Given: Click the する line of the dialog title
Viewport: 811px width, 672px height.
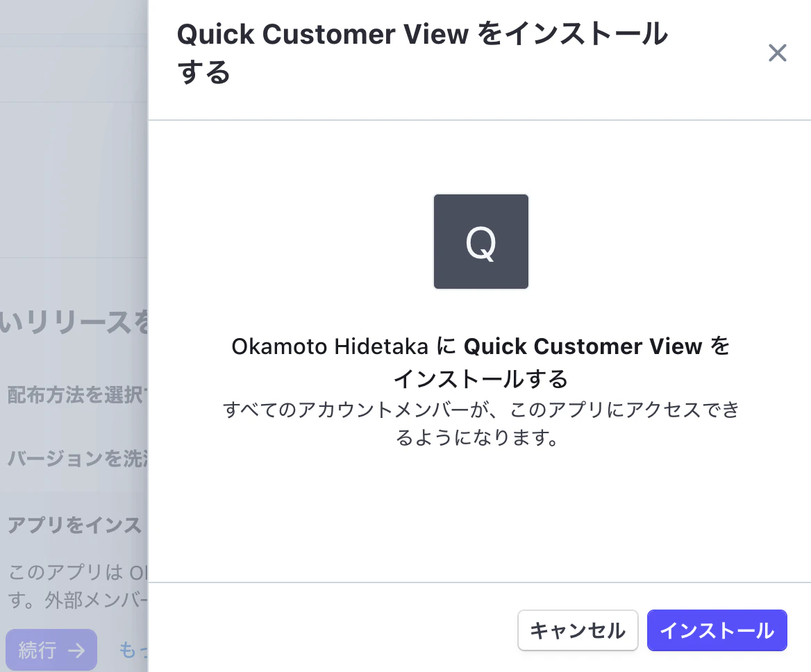Looking at the screenshot, I should pos(203,72).
